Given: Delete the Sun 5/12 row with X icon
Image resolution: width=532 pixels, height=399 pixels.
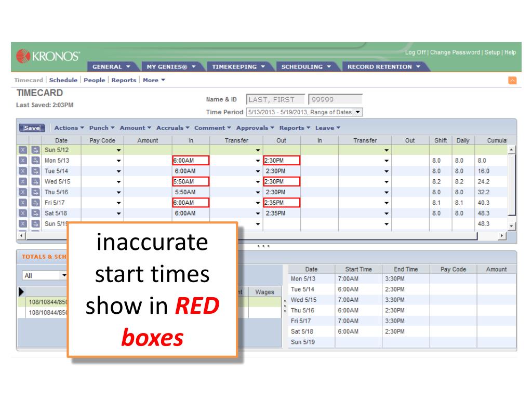Looking at the screenshot, I should (x=23, y=150).
